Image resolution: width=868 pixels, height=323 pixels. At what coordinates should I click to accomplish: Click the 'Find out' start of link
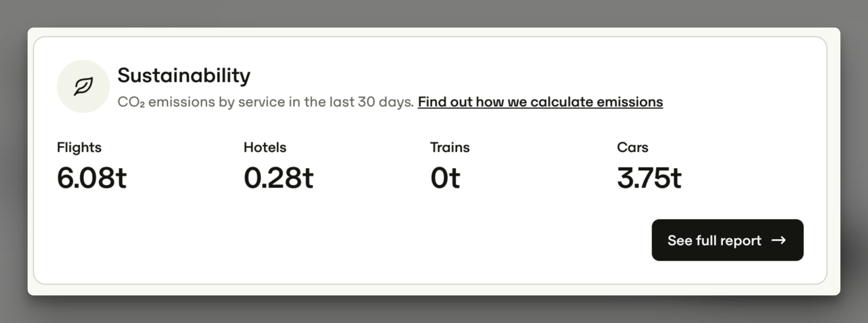tap(438, 102)
